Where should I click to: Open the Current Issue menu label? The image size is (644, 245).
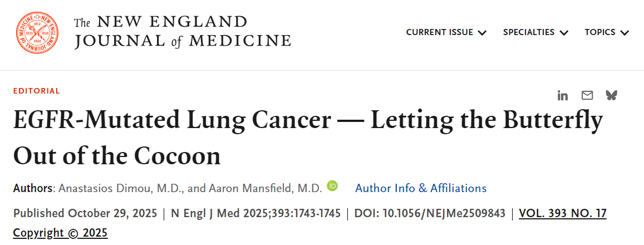point(439,32)
